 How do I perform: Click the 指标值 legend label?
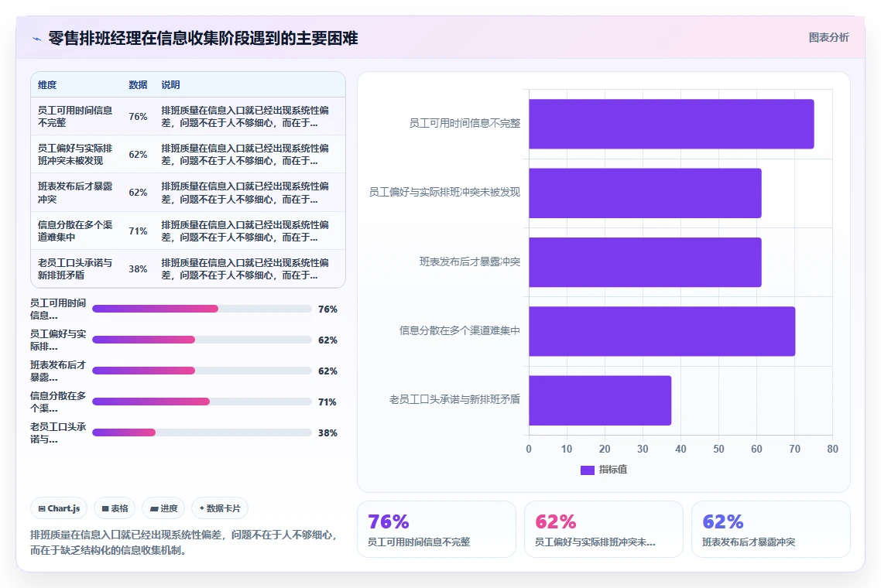point(613,470)
